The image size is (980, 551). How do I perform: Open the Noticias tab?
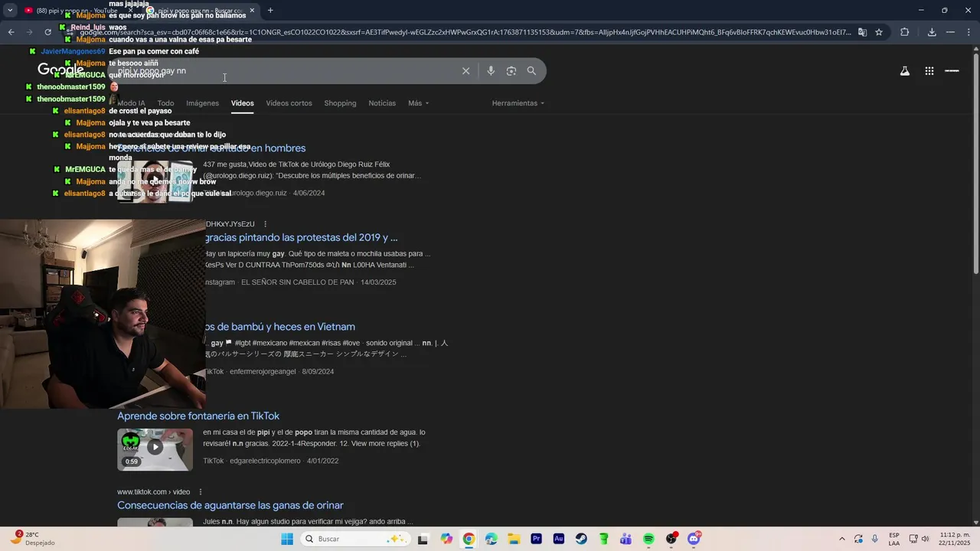click(382, 103)
